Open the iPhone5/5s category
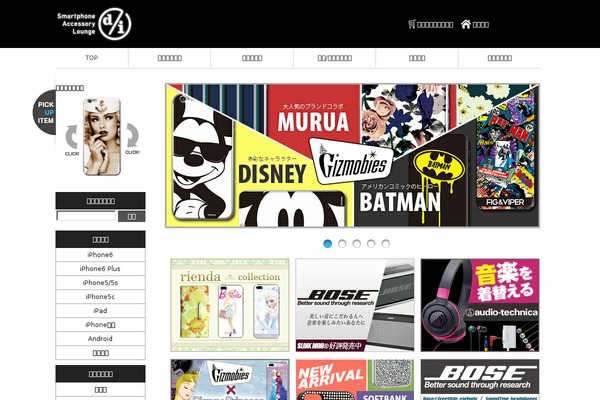The image size is (600, 400). [100, 283]
